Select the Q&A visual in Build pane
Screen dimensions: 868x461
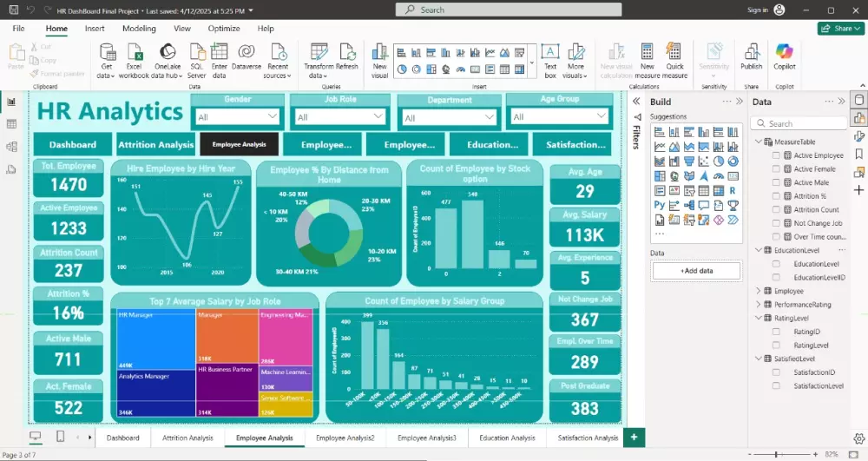(704, 205)
